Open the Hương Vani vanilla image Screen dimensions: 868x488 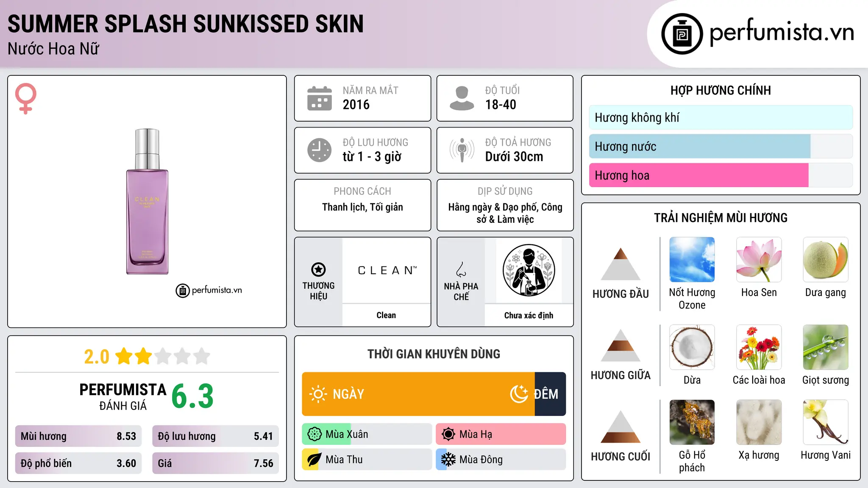[x=826, y=422]
